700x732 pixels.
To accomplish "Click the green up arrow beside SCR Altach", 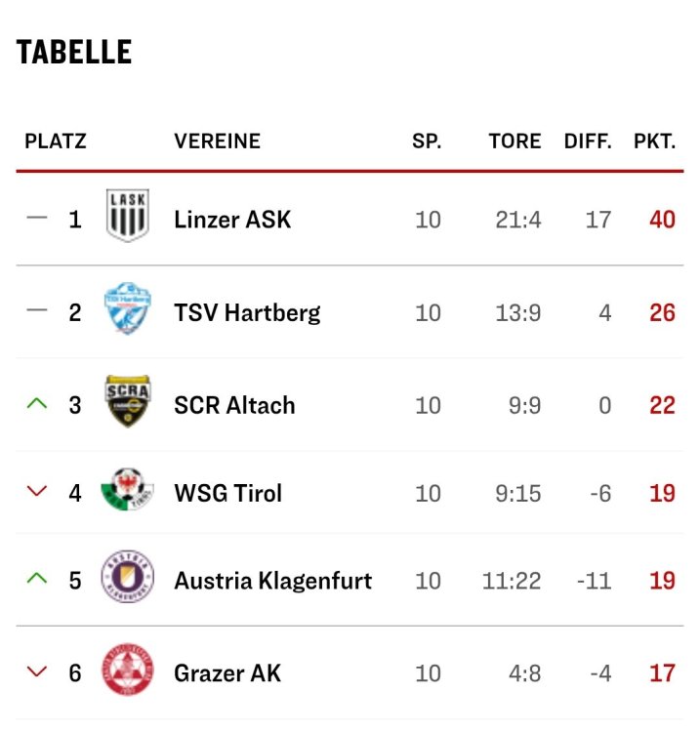I will click(x=37, y=403).
